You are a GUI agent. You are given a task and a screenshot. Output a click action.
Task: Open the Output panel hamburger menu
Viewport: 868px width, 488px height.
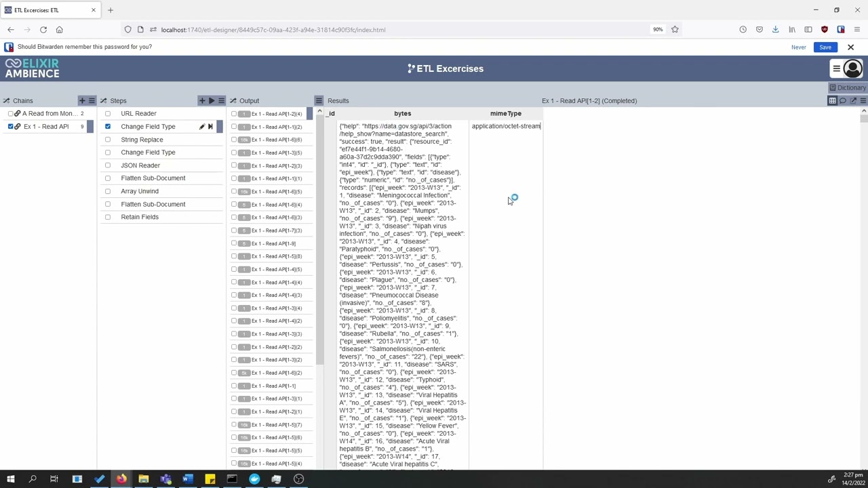tap(318, 100)
